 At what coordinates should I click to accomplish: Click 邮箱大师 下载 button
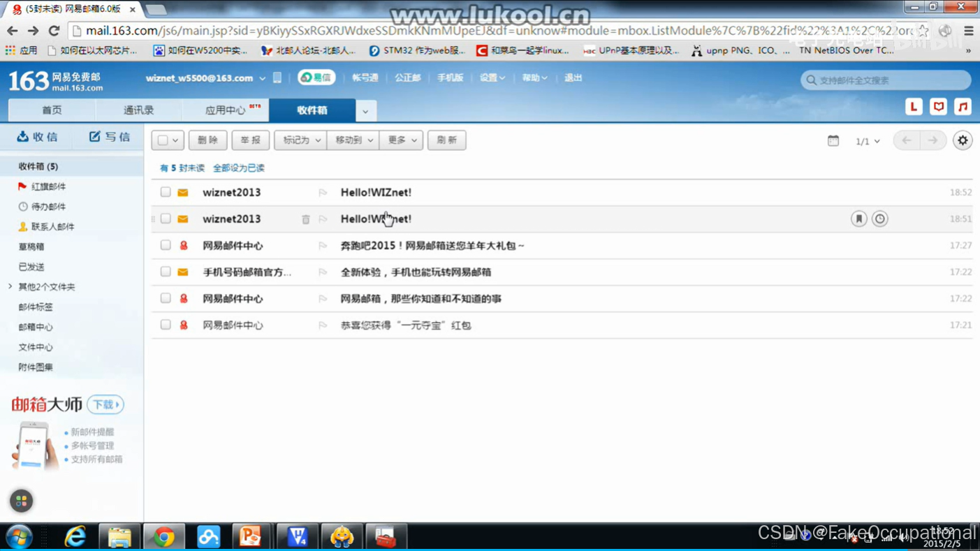click(105, 404)
